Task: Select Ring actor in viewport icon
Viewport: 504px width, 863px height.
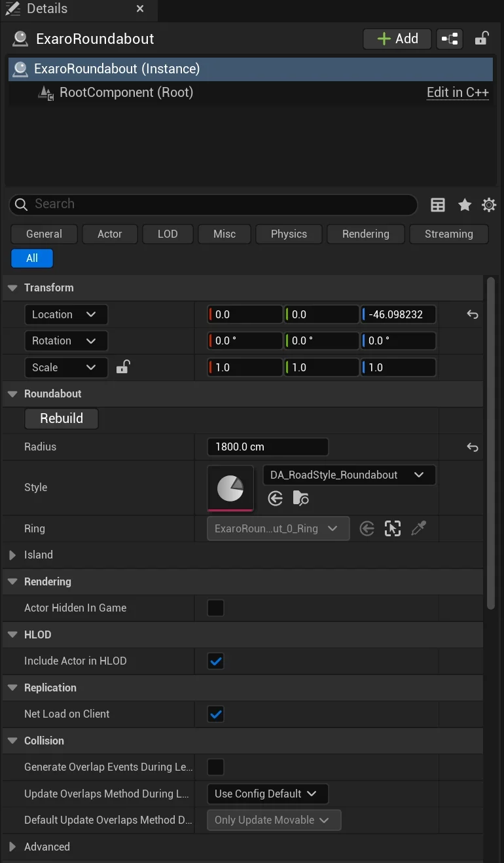Action: tap(393, 528)
